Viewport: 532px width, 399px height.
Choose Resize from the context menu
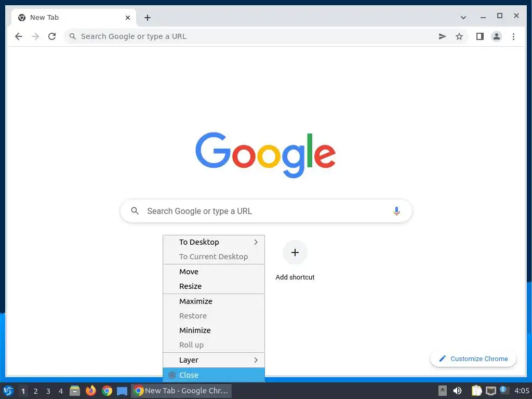214,286
